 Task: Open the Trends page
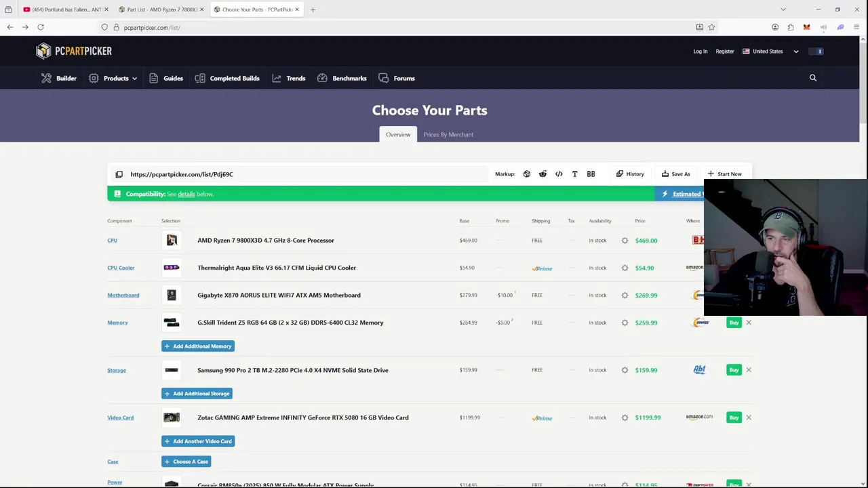(289, 78)
